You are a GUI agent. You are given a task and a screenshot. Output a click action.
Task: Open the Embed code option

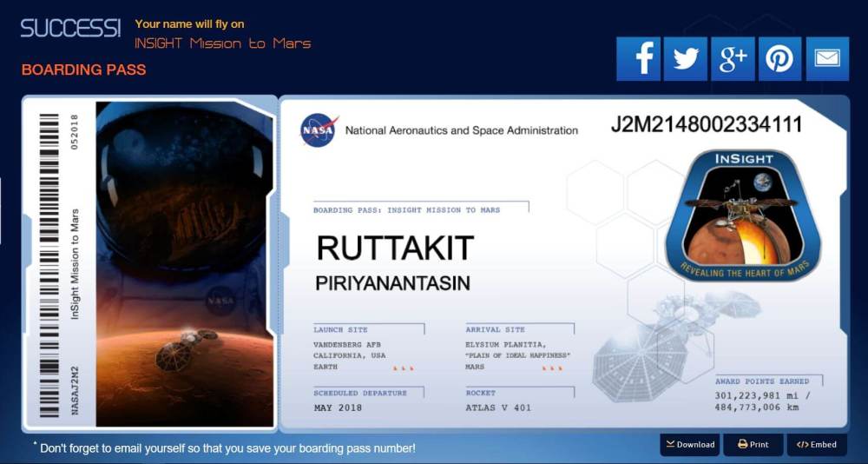[817, 444]
